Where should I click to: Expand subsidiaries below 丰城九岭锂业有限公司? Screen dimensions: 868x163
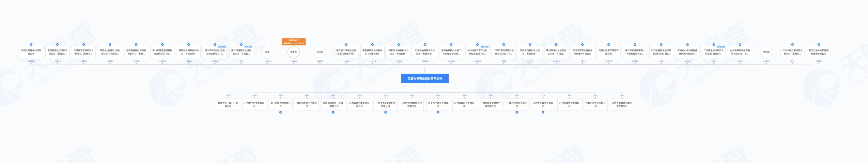click(x=517, y=112)
